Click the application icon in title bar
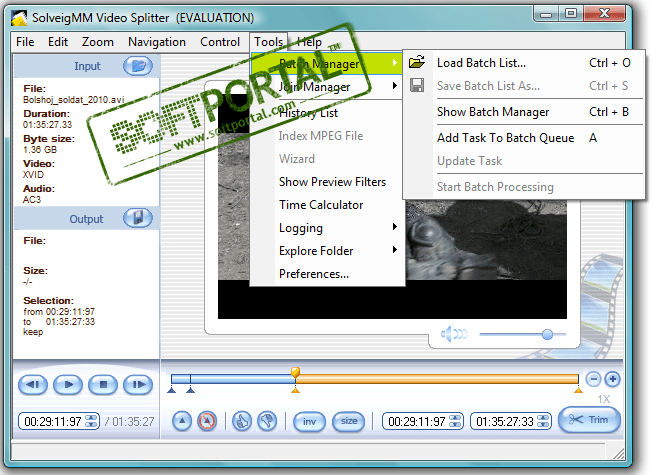Image resolution: width=653 pixels, height=475 pixels. [19, 18]
